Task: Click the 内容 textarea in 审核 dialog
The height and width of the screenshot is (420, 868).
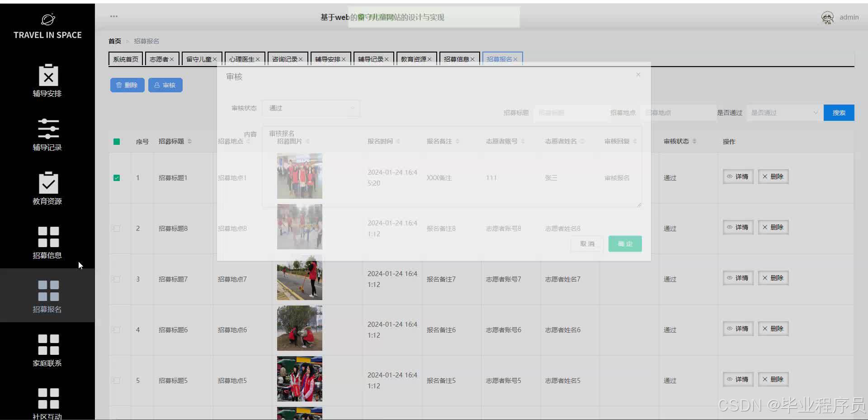Action: coord(452,167)
